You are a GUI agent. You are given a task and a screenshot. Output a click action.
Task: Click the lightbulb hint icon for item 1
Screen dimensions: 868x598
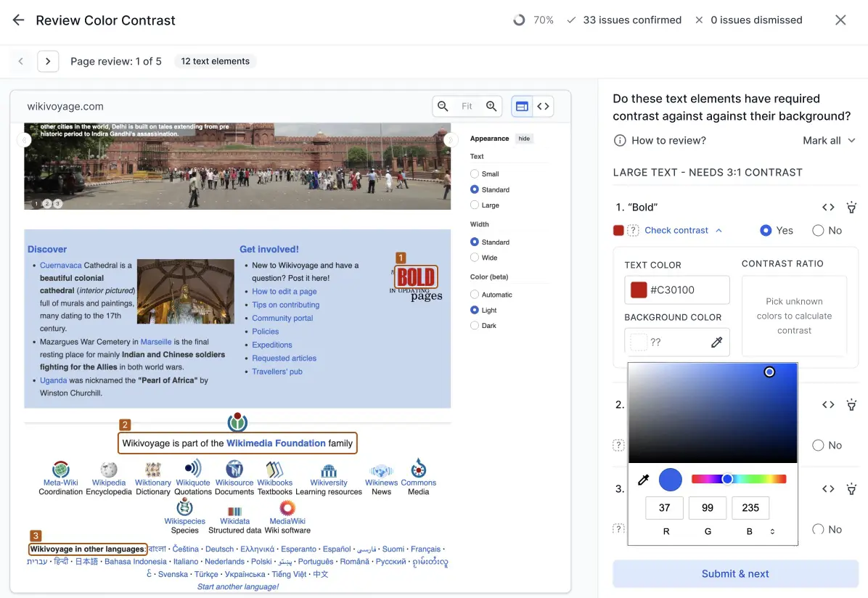(851, 208)
